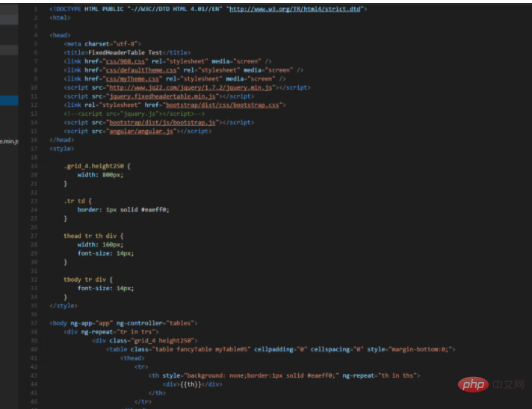Click line number 37 at the body tag
This screenshot has width=532, height=409.
point(34,322)
